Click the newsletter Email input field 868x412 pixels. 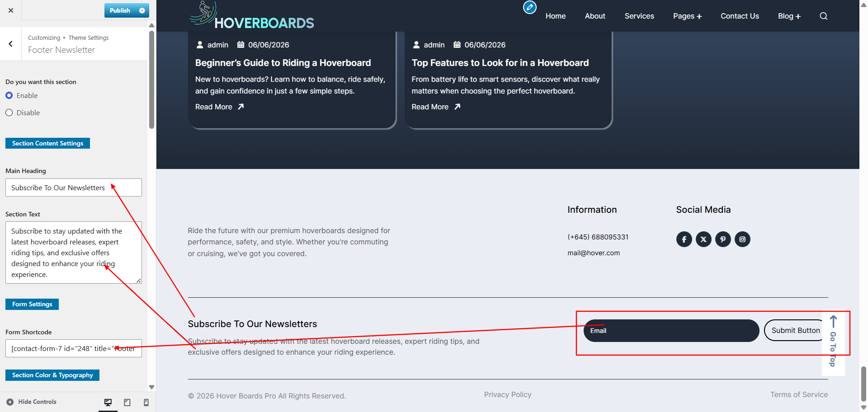(x=671, y=331)
